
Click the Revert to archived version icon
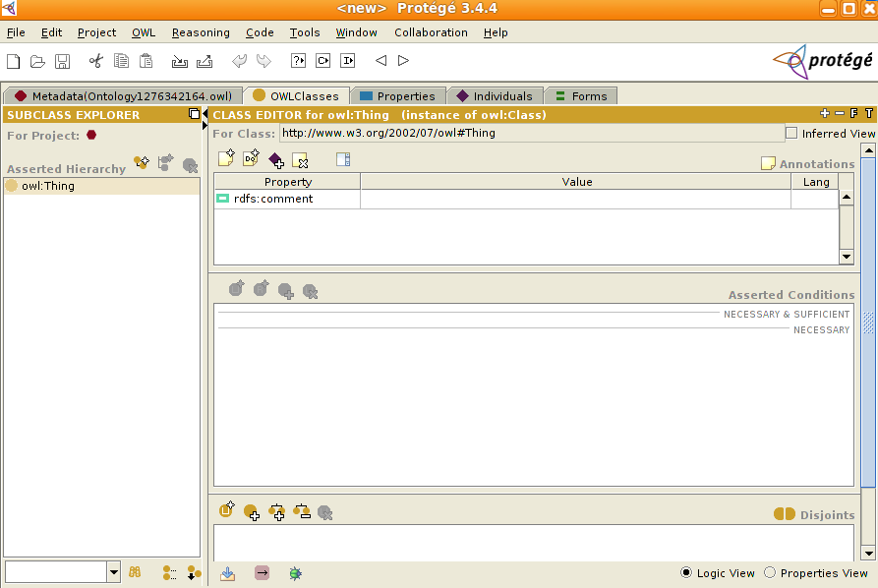[x=205, y=61]
